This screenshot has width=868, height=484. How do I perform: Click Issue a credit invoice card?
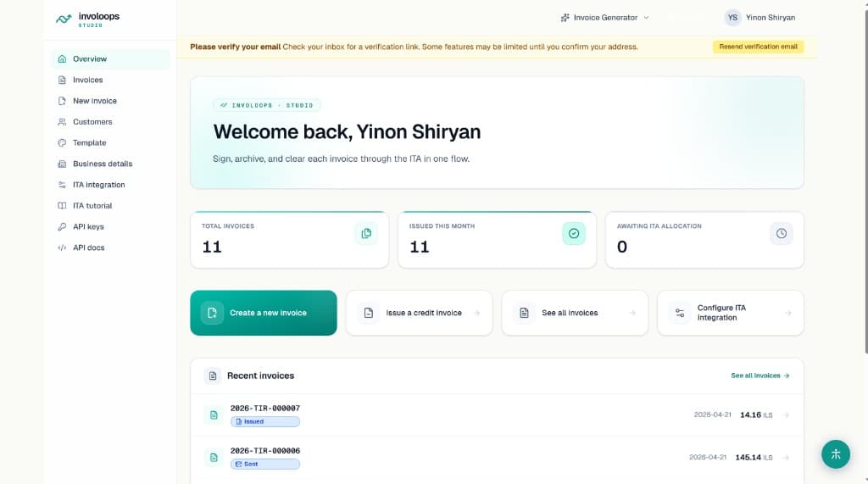tap(419, 313)
